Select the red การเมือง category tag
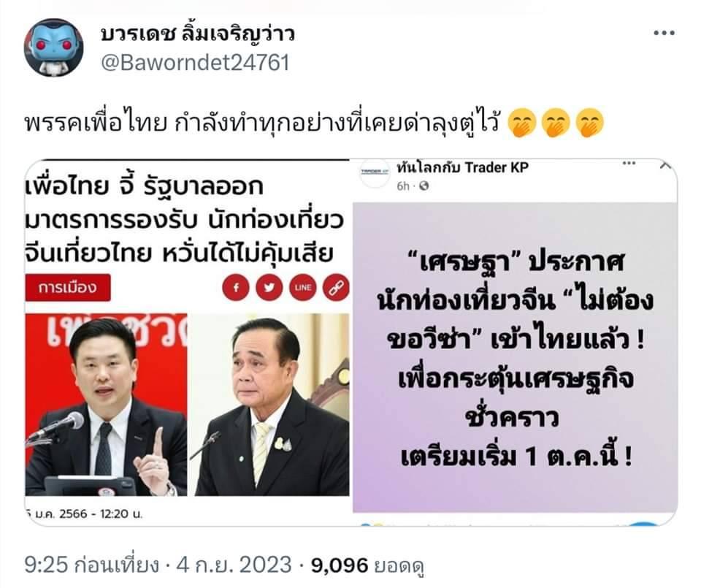701x588 pixels. [x=68, y=287]
